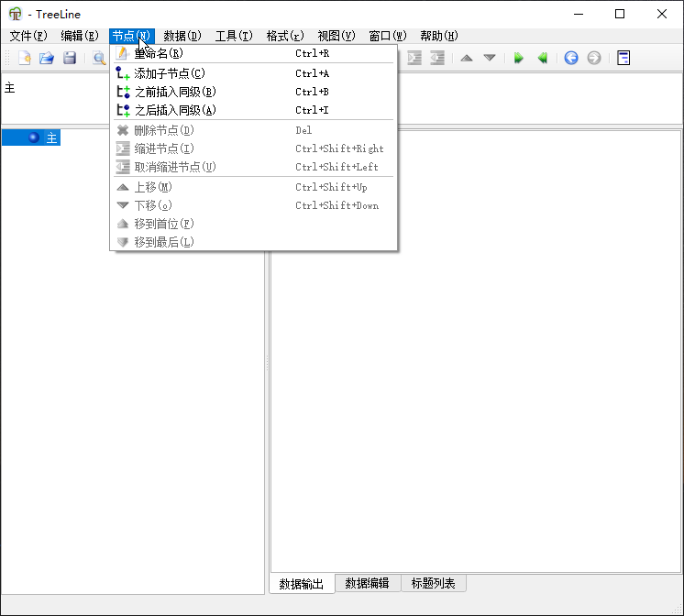This screenshot has height=616, width=684.
Task: Click the unindent node toolbar icon
Action: pyautogui.click(x=437, y=58)
